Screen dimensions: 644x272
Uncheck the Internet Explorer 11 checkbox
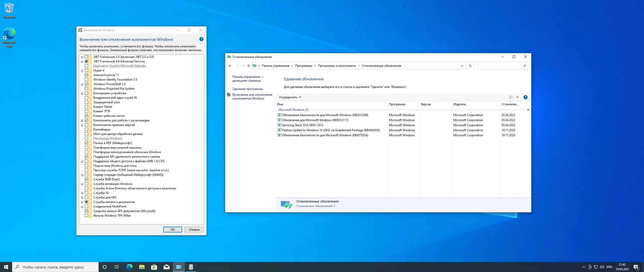(86, 75)
